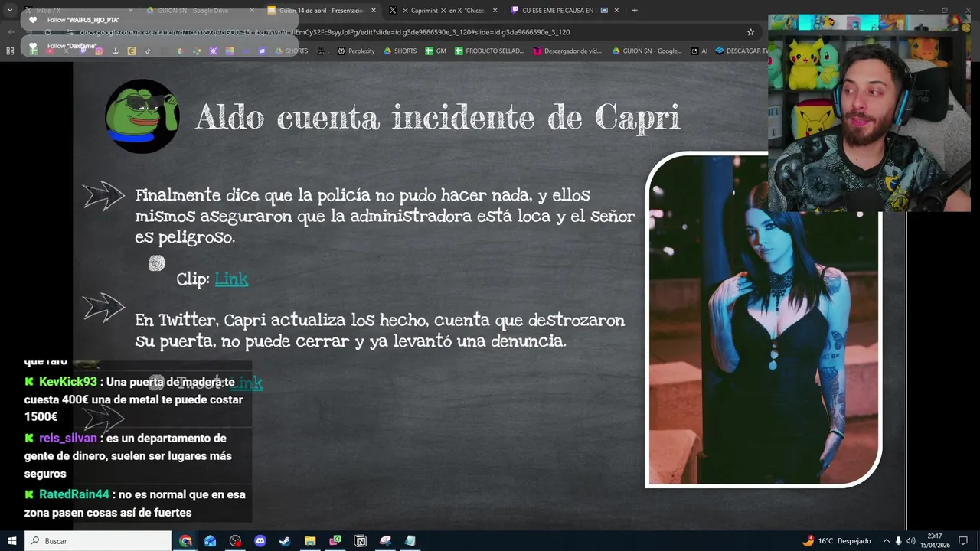Click the woman's photo on the slide
Image resolution: width=980 pixels, height=551 pixels.
pyautogui.click(x=764, y=321)
